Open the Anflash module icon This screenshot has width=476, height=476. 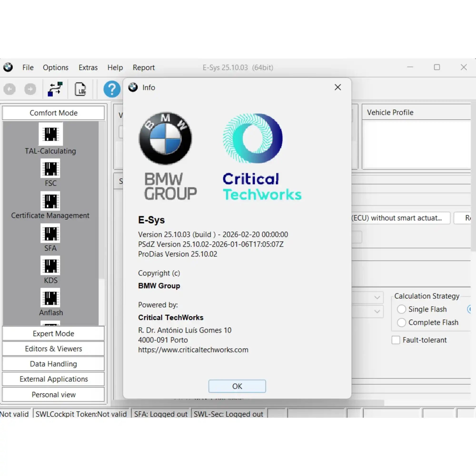[x=50, y=298]
